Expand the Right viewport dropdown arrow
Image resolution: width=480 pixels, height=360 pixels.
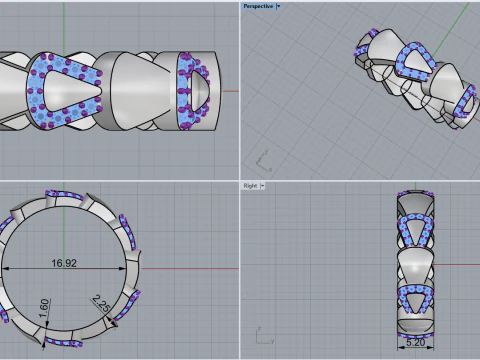point(263,186)
